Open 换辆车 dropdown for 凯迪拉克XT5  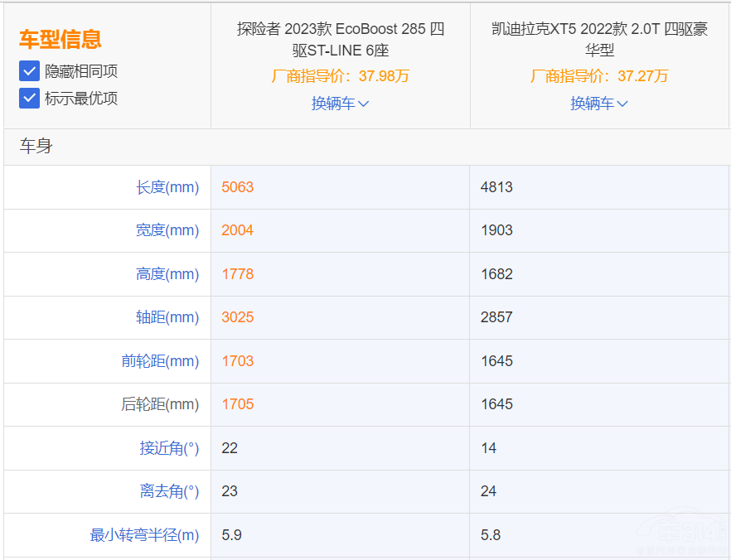click(598, 104)
